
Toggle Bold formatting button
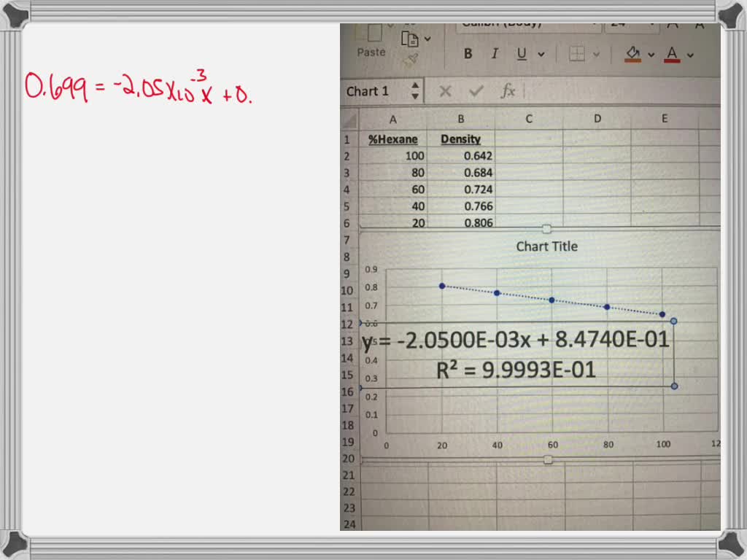[x=468, y=54]
